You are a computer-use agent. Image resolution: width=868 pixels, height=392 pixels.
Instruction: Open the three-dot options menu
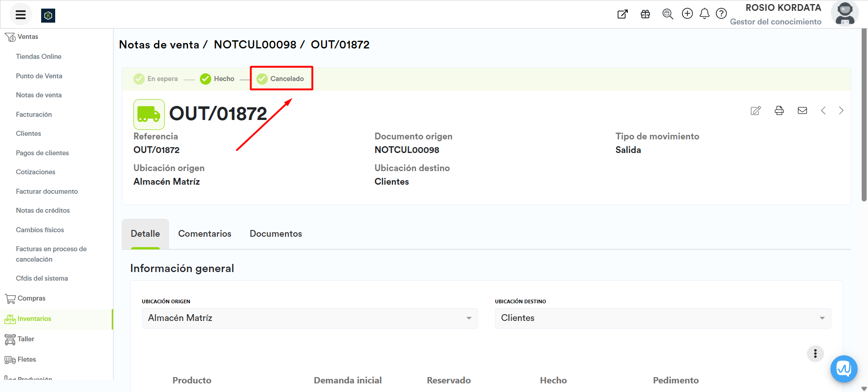pyautogui.click(x=815, y=354)
